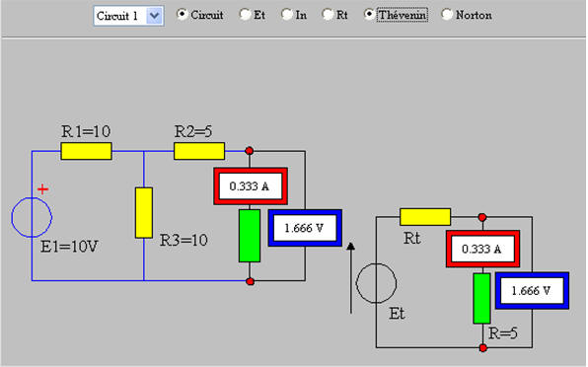This screenshot has width=588, height=367.
Task: Click the green R=5 load resistor
Action: 481,298
